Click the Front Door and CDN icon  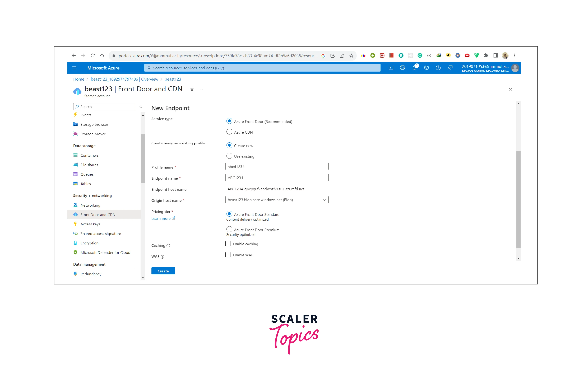pyautogui.click(x=75, y=215)
